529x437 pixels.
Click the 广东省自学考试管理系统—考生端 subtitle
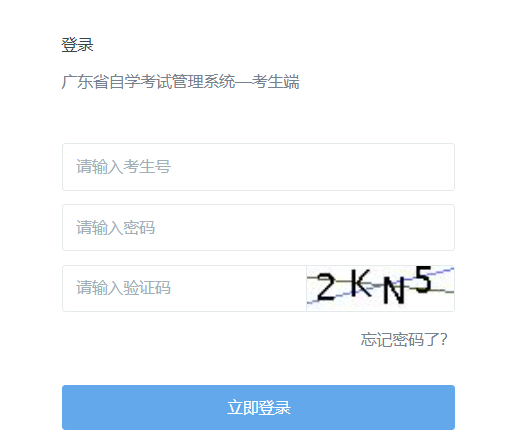pyautogui.click(x=180, y=82)
